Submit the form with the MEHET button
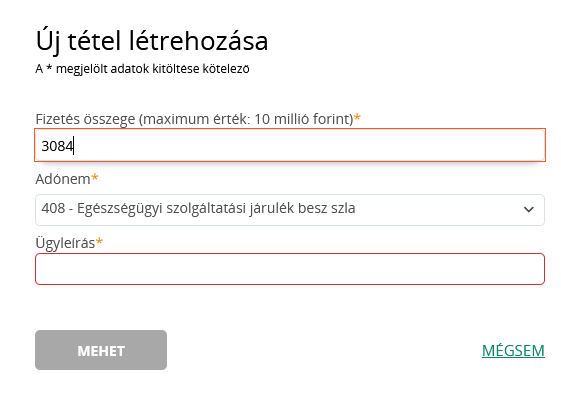This screenshot has height=394, width=561. tap(101, 350)
